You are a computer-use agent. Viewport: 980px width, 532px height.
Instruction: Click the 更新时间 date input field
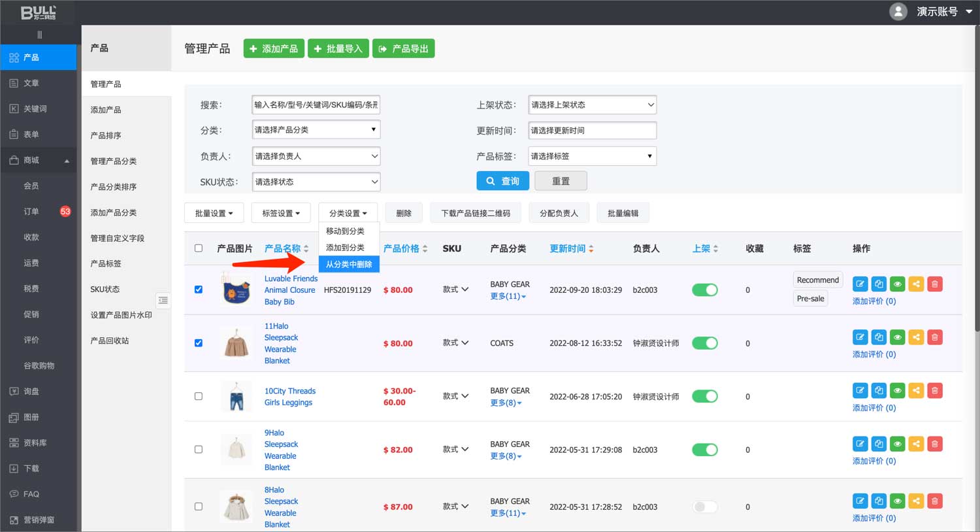click(592, 131)
